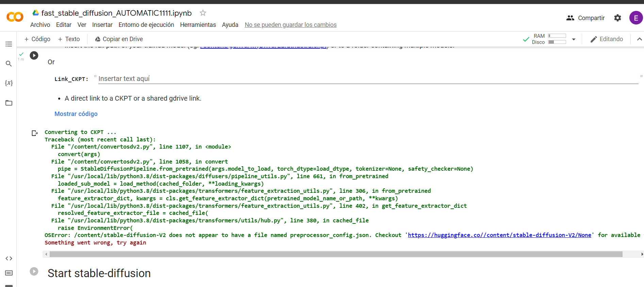
Task: Click the Link_CKPT text input field
Action: (368, 79)
